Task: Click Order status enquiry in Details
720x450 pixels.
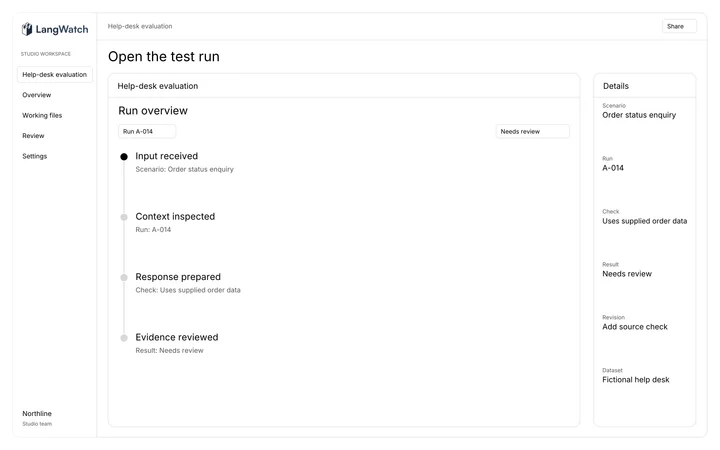Action: click(x=639, y=115)
